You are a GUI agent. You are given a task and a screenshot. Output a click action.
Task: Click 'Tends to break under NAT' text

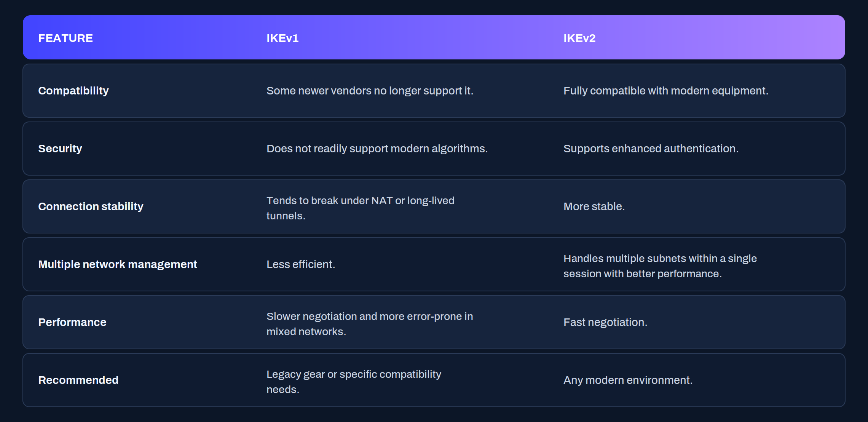click(x=330, y=200)
